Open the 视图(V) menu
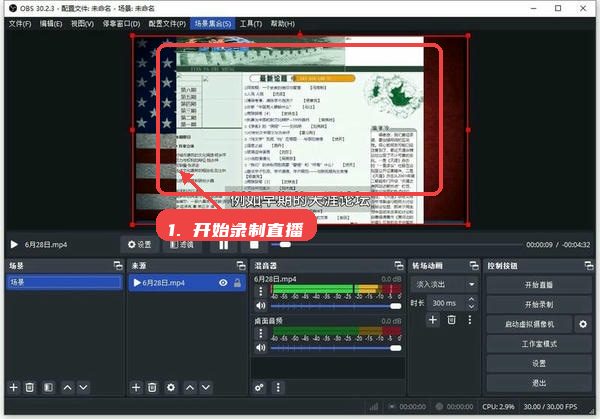600x419 pixels. (x=82, y=24)
